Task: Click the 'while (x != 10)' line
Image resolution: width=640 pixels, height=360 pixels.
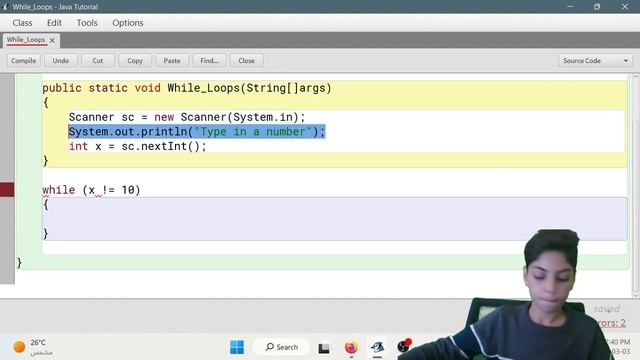Action: (91, 190)
